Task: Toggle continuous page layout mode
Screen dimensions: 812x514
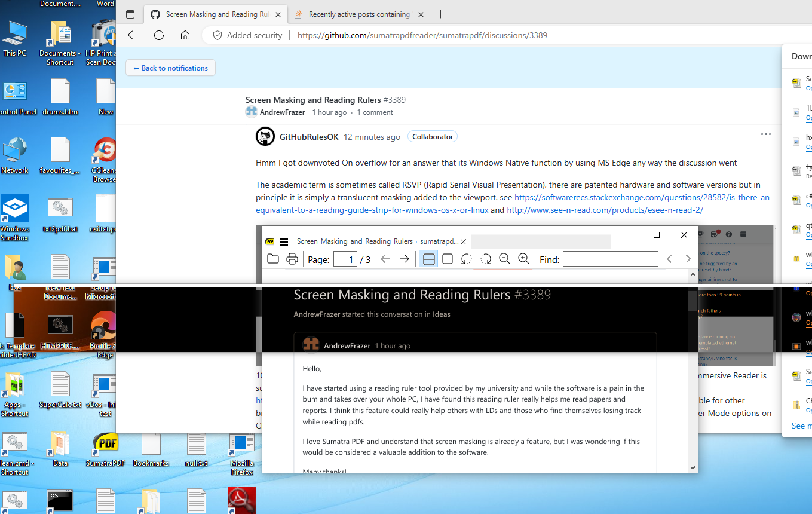Action: [428, 259]
